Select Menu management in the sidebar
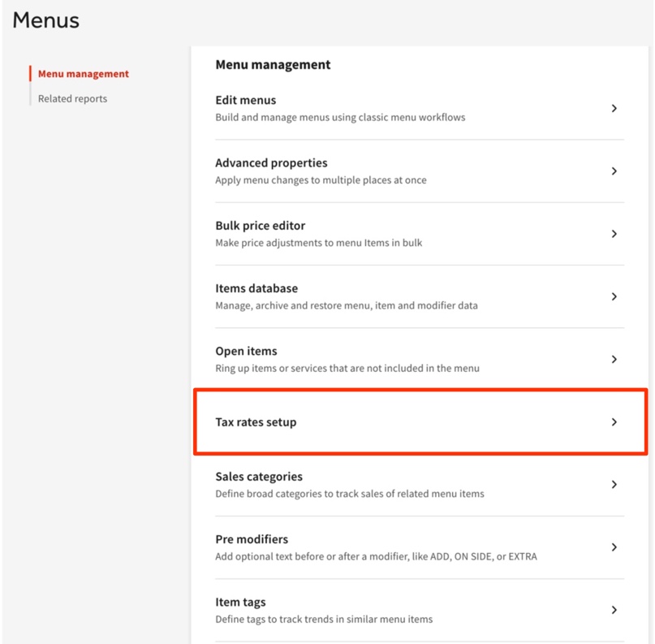The height and width of the screenshot is (644, 655). click(x=83, y=74)
